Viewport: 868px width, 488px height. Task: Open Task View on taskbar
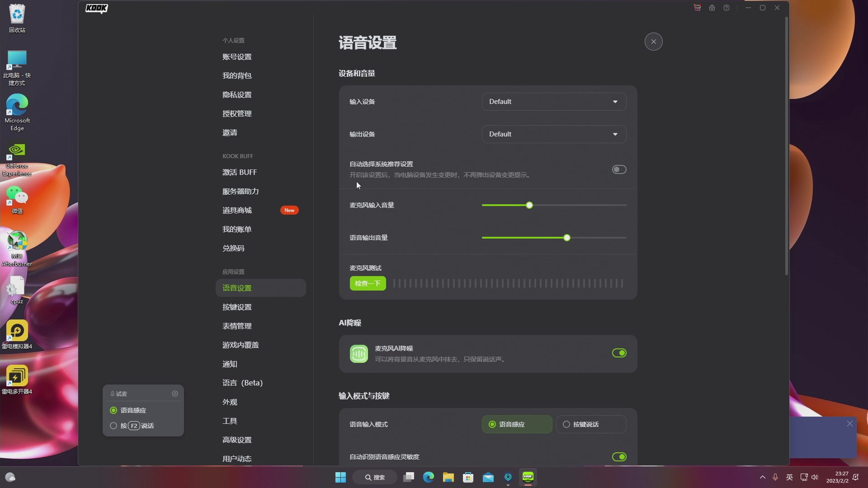[x=409, y=477]
